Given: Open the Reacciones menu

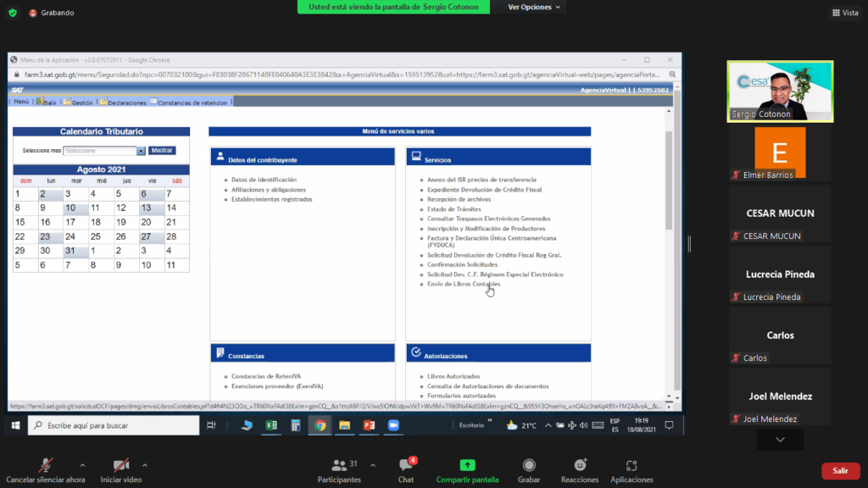Looking at the screenshot, I should tap(580, 466).
